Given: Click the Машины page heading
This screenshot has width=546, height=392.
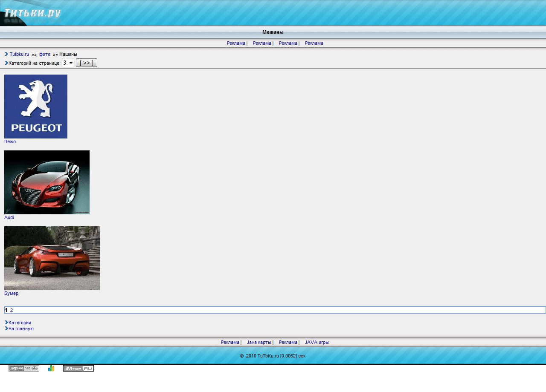Looking at the screenshot, I should click(x=273, y=32).
